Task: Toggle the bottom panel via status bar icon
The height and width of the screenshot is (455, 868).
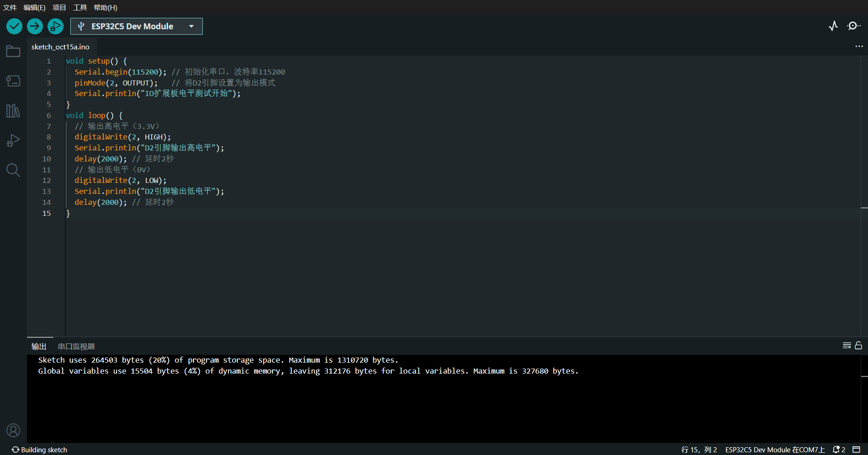Action: pos(857,450)
